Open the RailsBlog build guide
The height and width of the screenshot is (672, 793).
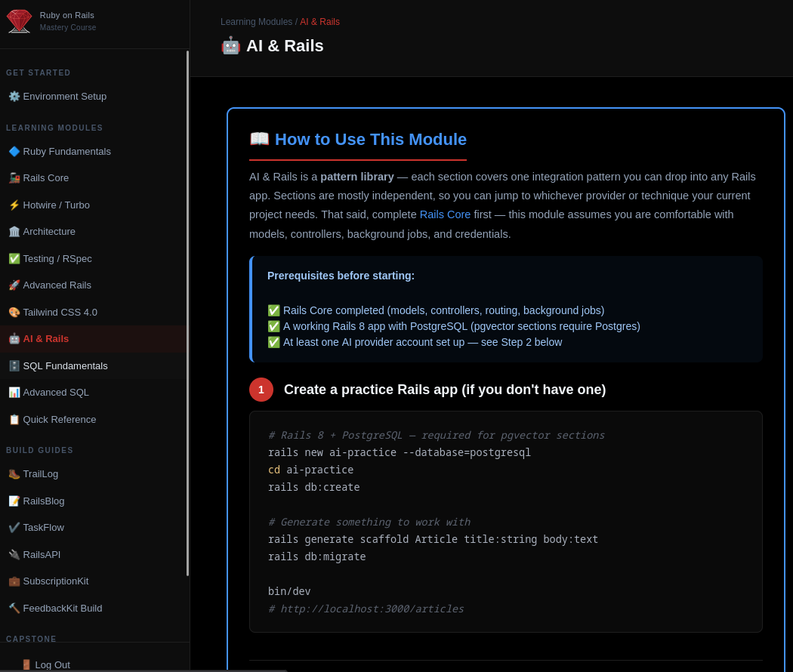pyautogui.click(x=93, y=501)
